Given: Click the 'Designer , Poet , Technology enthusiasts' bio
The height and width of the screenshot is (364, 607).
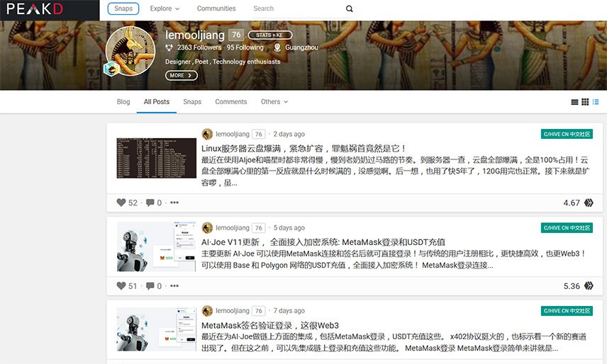Looking at the screenshot, I should coord(223,62).
